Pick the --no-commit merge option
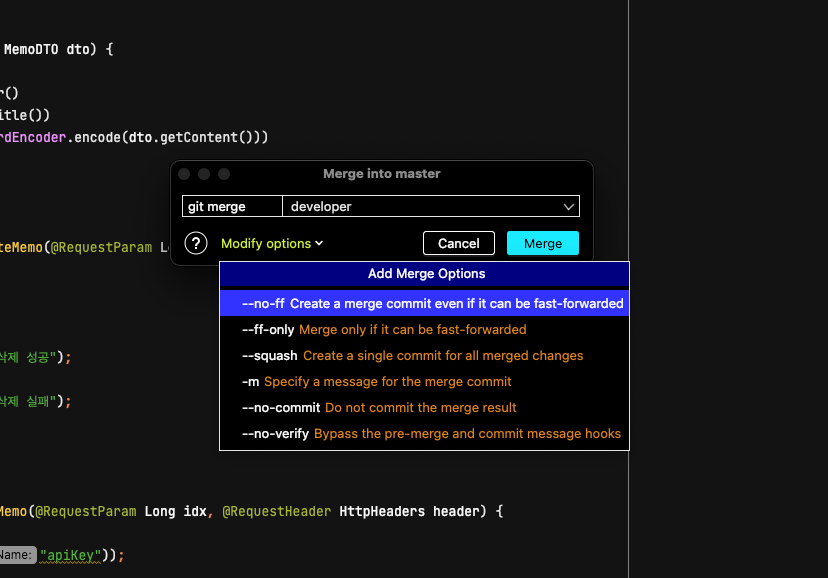This screenshot has height=578, width=828. (424, 408)
